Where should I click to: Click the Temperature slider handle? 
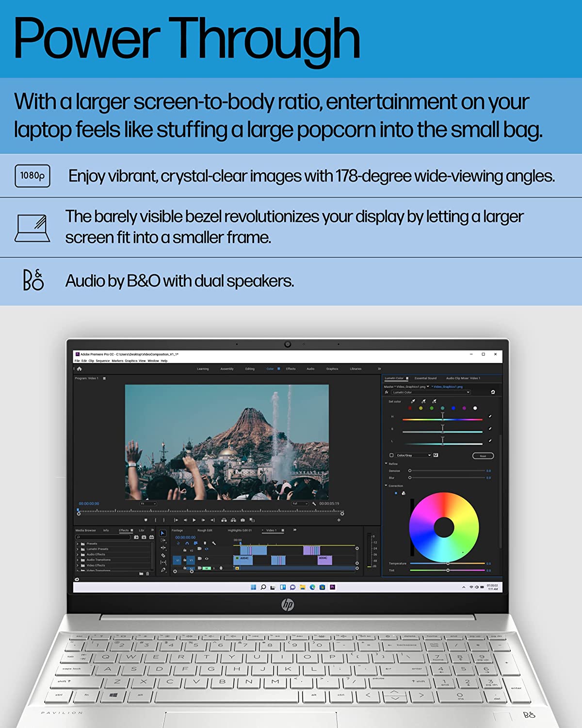click(448, 563)
